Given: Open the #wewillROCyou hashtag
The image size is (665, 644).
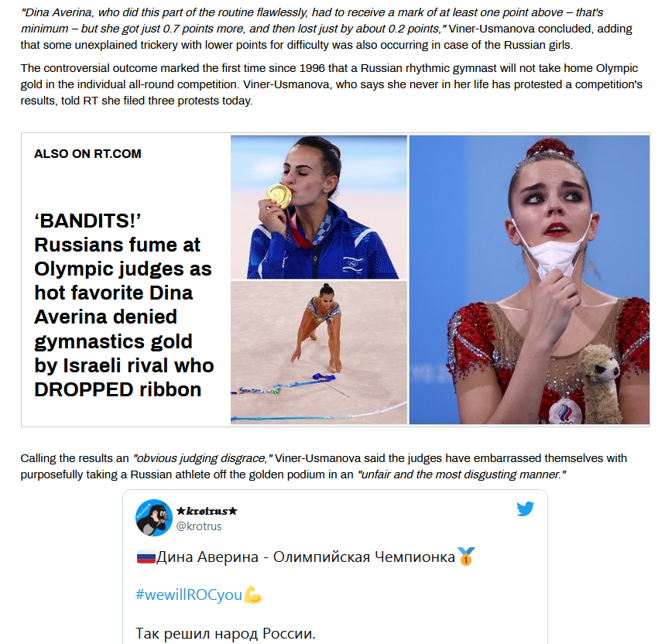Looking at the screenshot, I should tap(189, 594).
